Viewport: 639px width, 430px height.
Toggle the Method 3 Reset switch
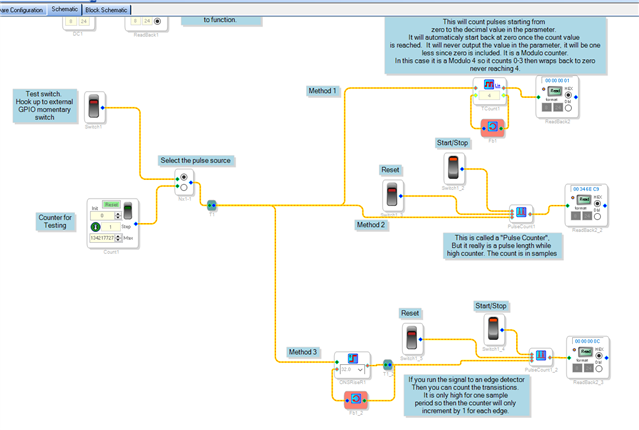[x=412, y=337]
